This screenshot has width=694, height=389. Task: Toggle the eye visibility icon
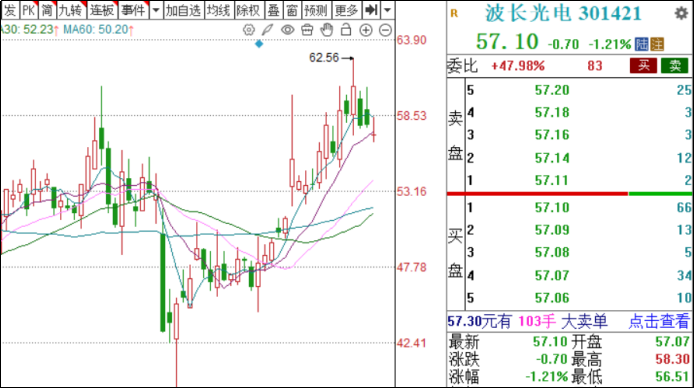(x=287, y=30)
